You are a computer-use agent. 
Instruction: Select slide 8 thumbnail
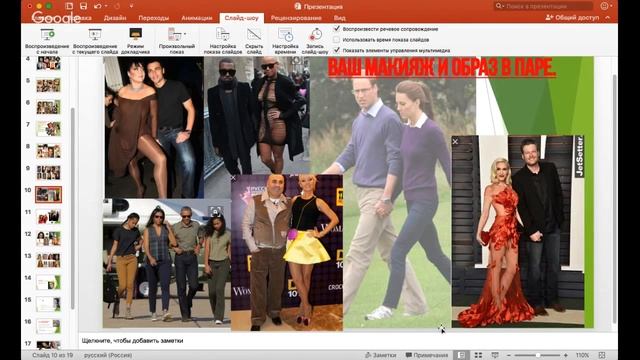(48, 151)
